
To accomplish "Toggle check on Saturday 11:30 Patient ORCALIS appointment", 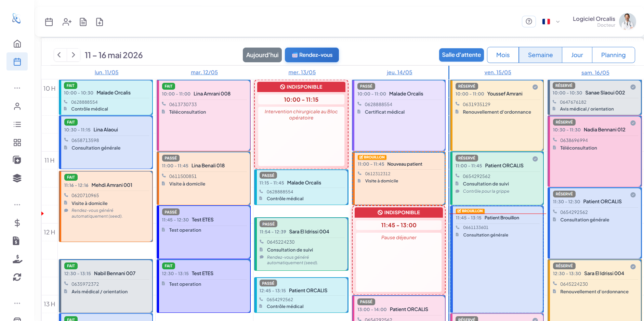I will (x=633, y=195).
